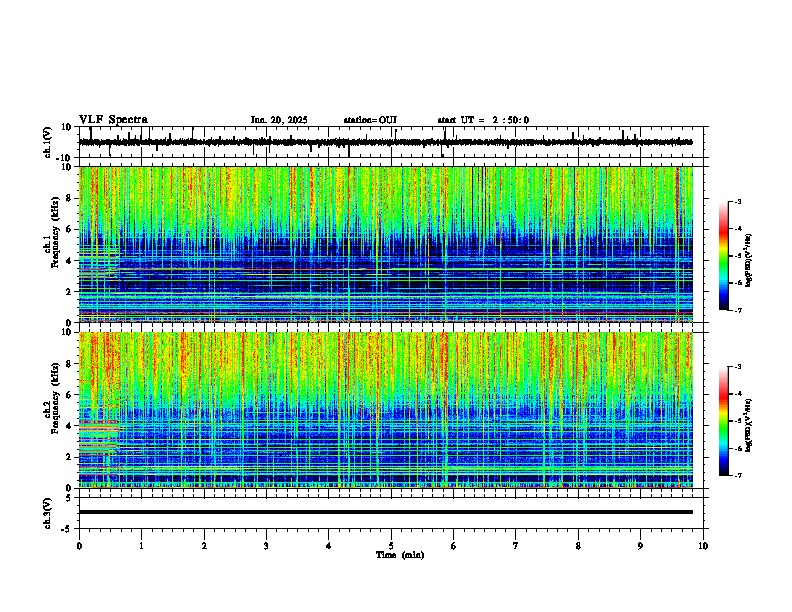Click the "-7" label on ch.2 color bar
This screenshot has width=792, height=612.
point(738,475)
